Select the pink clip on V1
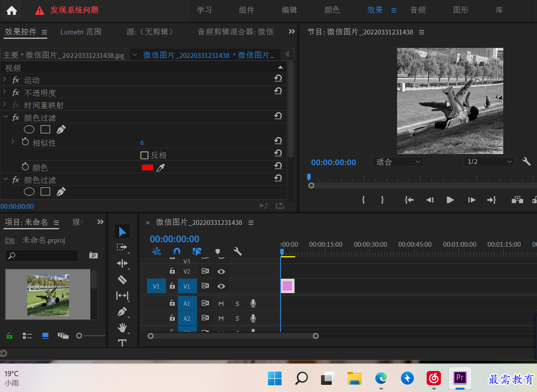 click(x=287, y=286)
